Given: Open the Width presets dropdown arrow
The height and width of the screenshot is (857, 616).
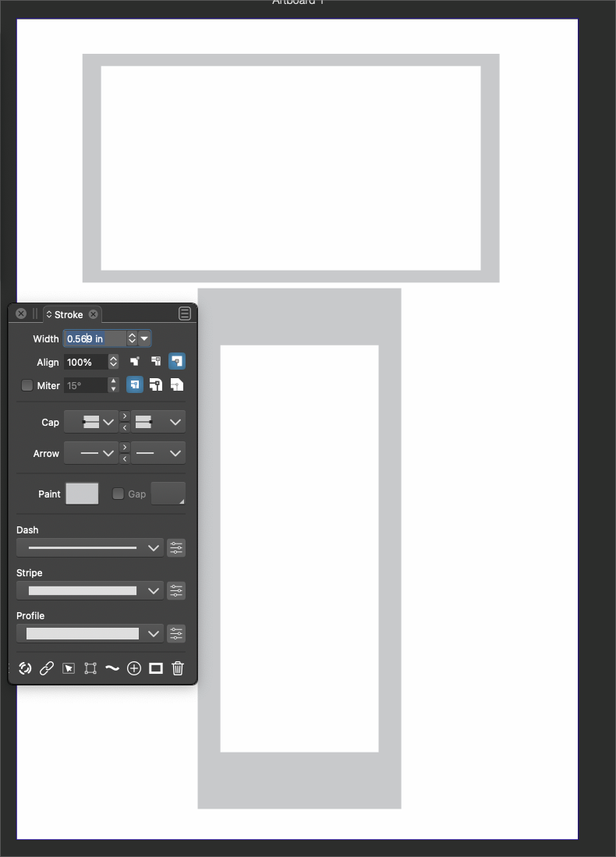Looking at the screenshot, I should pyautogui.click(x=145, y=338).
